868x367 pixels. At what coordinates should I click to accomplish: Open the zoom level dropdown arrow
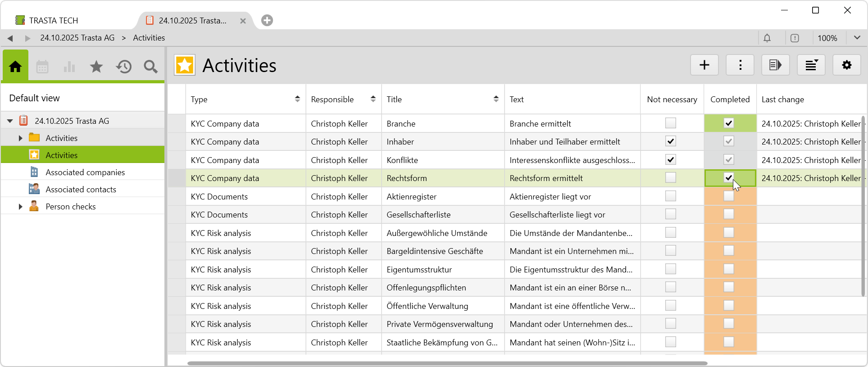[x=857, y=38]
